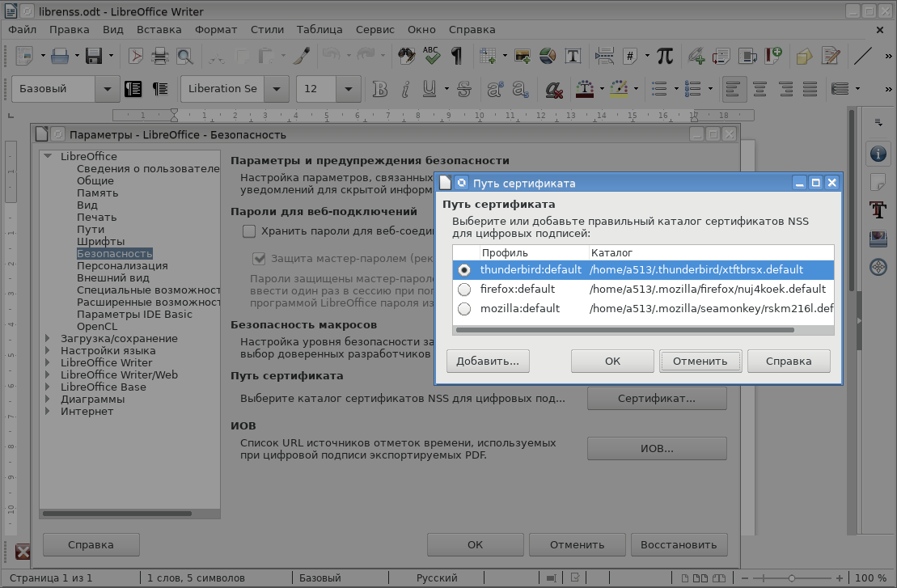
Task: Expand 'Загрузка/сохранение' tree node
Action: tap(48, 339)
